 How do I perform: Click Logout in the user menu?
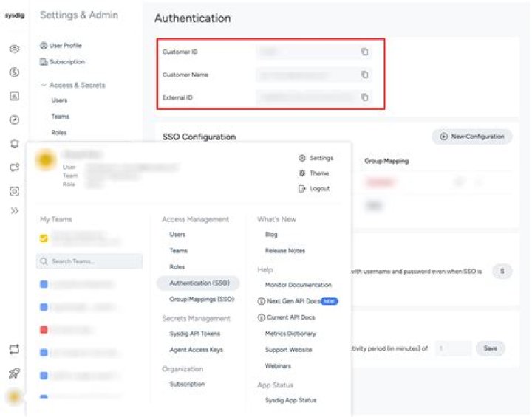pos(314,188)
